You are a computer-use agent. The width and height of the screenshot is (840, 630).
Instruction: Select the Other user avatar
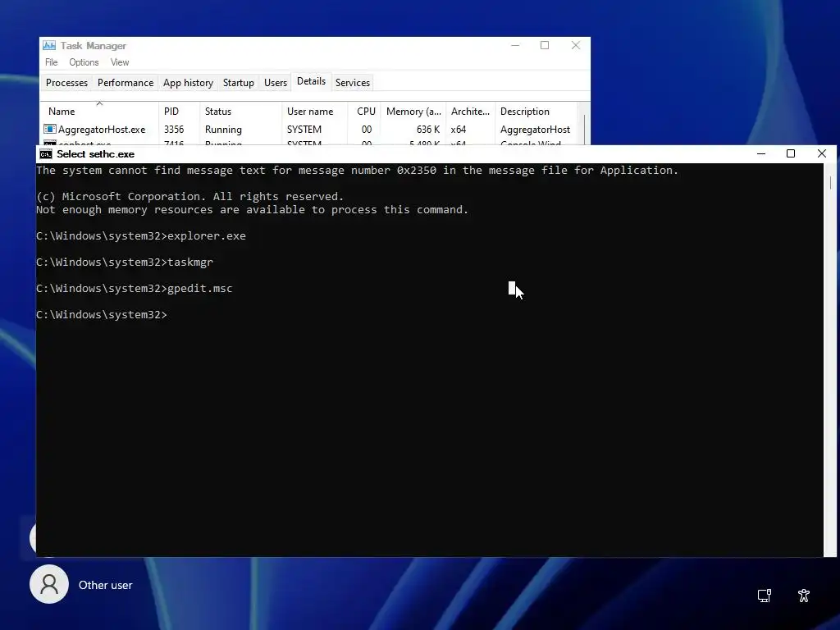[49, 584]
